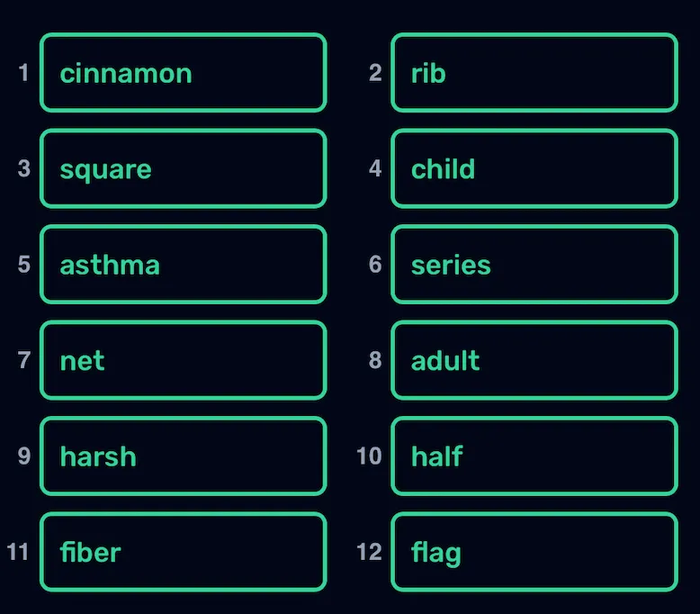Click the 'square' seed word field
Screen dimensions: 700x614
[x=183, y=168]
